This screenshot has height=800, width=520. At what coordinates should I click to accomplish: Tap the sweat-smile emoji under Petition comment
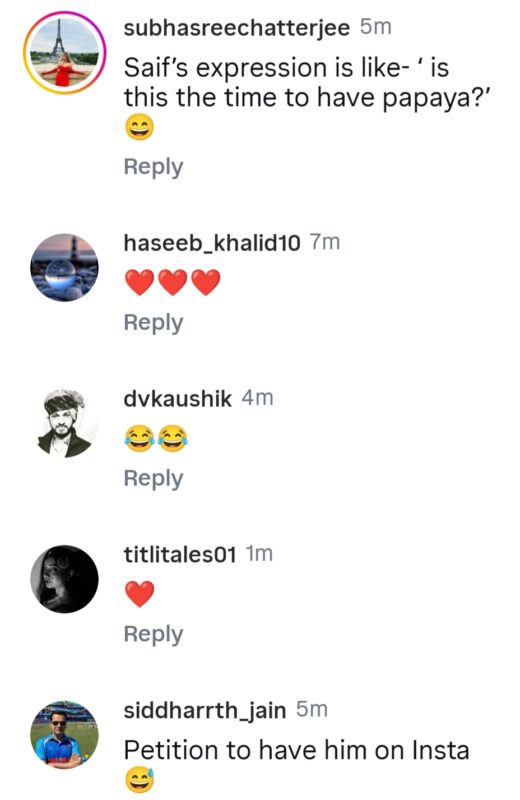139,781
